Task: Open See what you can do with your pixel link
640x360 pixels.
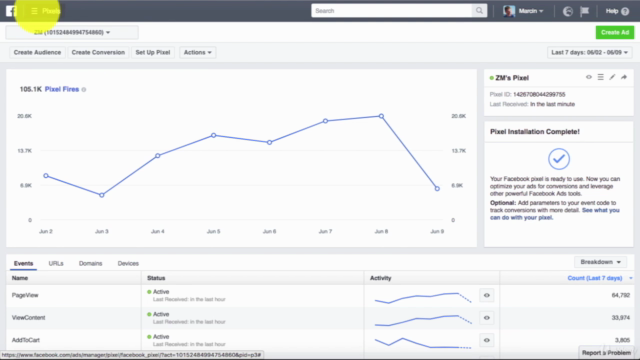Action: tap(555, 214)
